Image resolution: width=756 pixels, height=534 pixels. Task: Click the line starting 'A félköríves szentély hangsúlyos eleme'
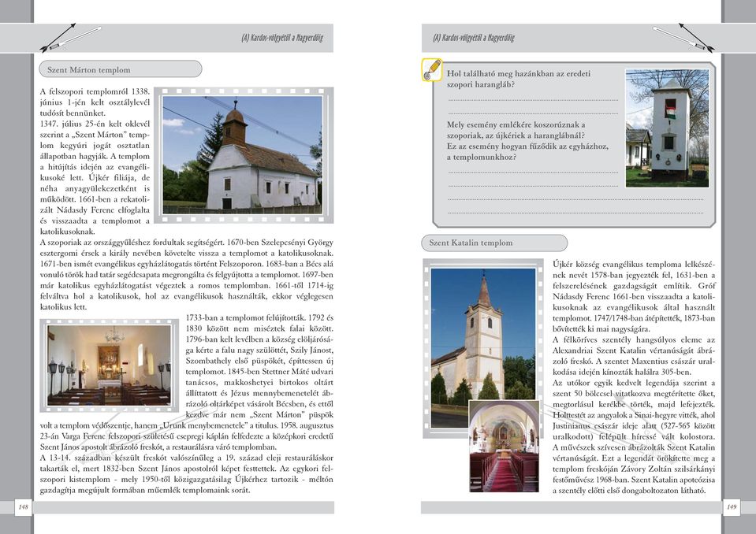click(634, 340)
